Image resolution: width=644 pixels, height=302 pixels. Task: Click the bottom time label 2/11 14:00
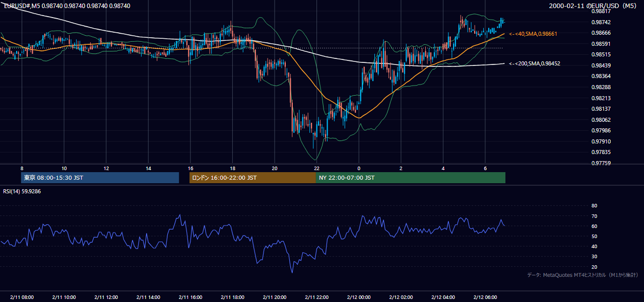pyautogui.click(x=148, y=297)
